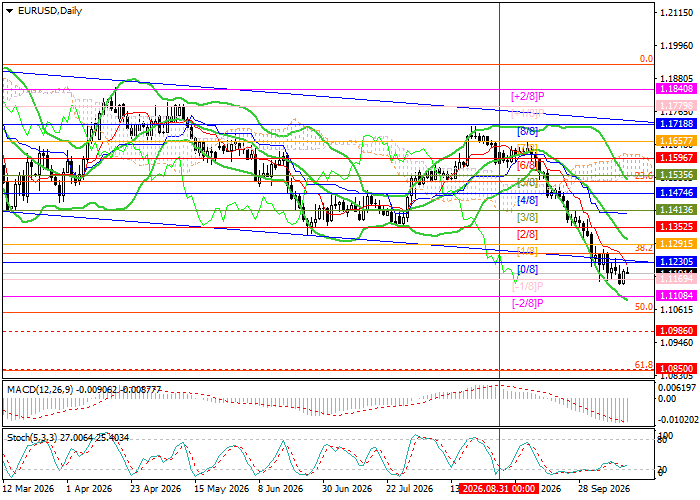The image size is (700, 500).
Task: Click the 12 Mar 2026 date label
Action: point(29,489)
